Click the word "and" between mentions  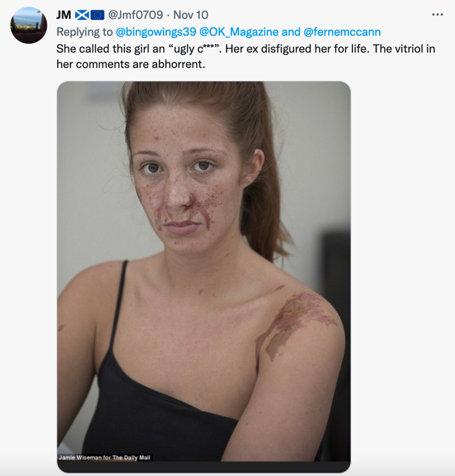(x=291, y=32)
